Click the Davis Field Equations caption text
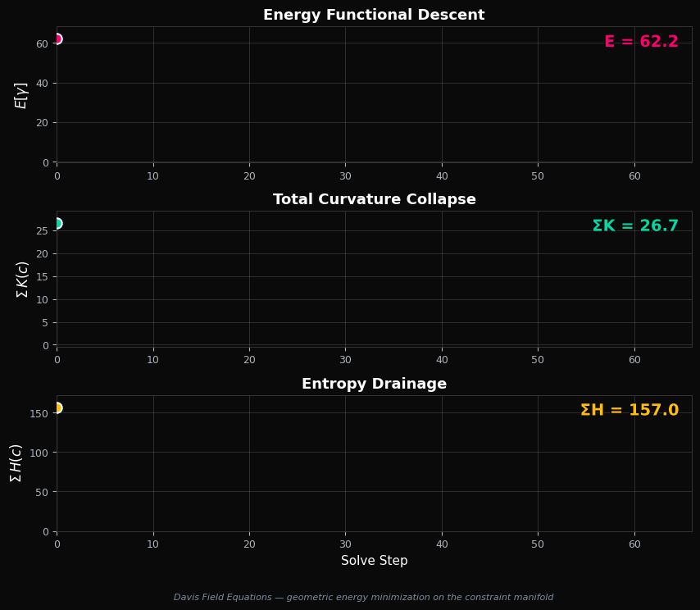Viewport: 700px width, 610px height. click(363, 597)
